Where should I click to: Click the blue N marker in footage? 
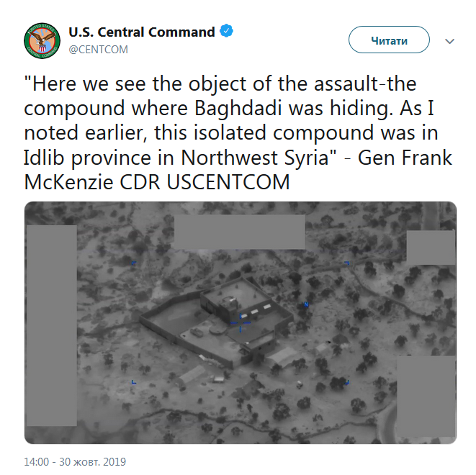306,304
